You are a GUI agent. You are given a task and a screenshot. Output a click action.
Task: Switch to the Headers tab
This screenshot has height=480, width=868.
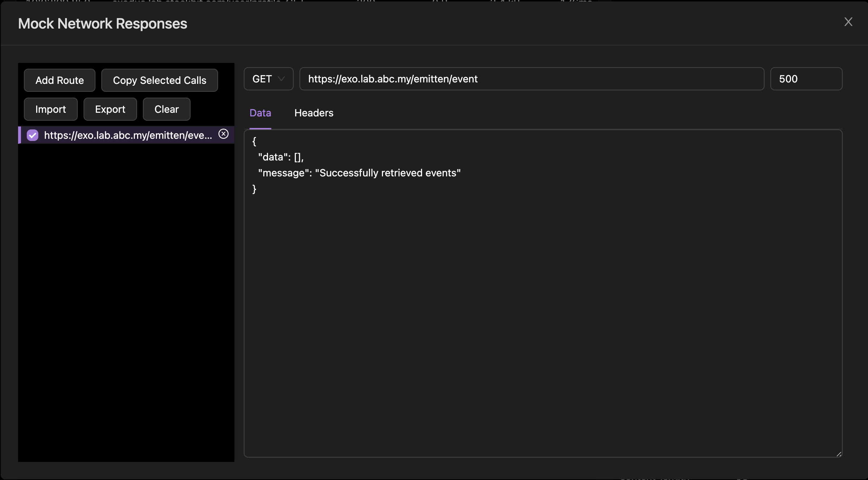coord(314,113)
